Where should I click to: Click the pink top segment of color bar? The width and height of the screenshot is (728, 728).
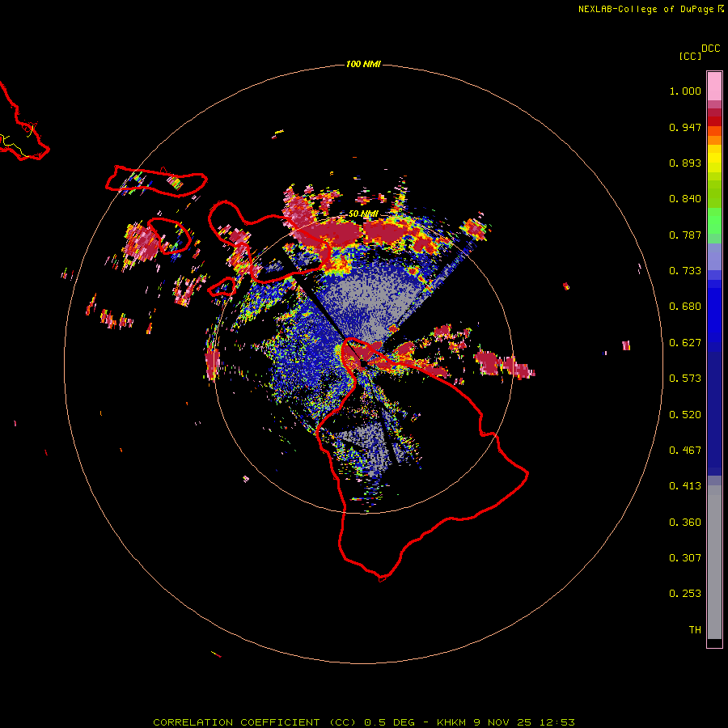tap(714, 87)
